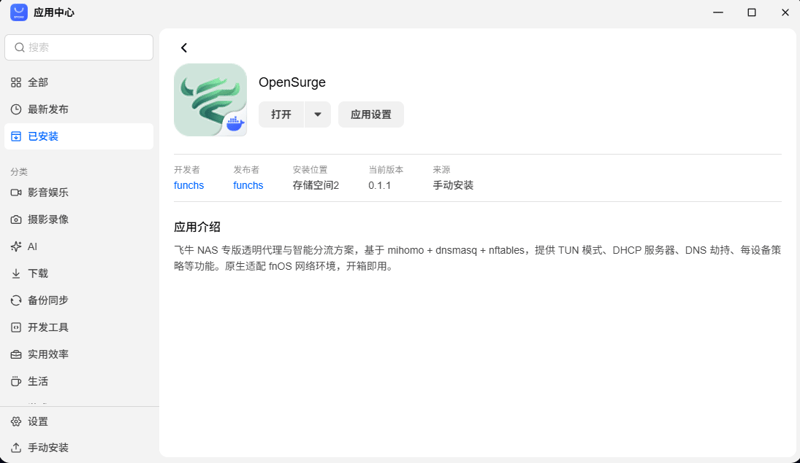Select 全部 in the sidebar
The image size is (800, 463).
(79, 82)
